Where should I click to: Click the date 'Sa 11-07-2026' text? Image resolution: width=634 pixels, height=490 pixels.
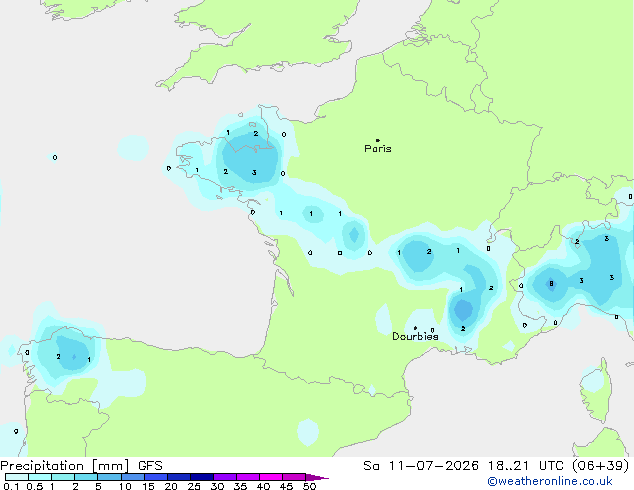pyautogui.click(x=421, y=466)
